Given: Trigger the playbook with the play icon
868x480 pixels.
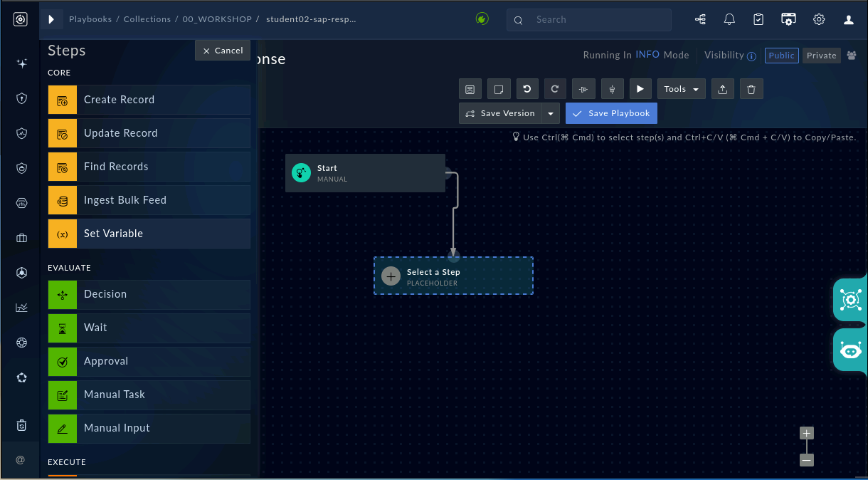Looking at the screenshot, I should [640, 89].
